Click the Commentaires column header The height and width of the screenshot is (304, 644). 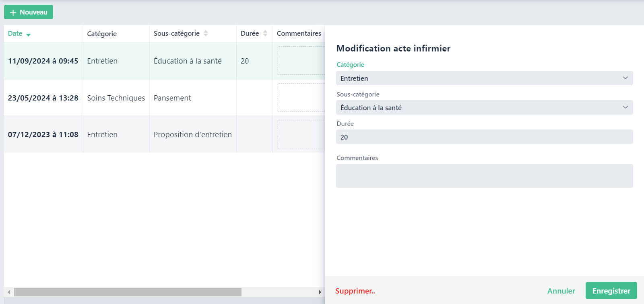coord(299,34)
